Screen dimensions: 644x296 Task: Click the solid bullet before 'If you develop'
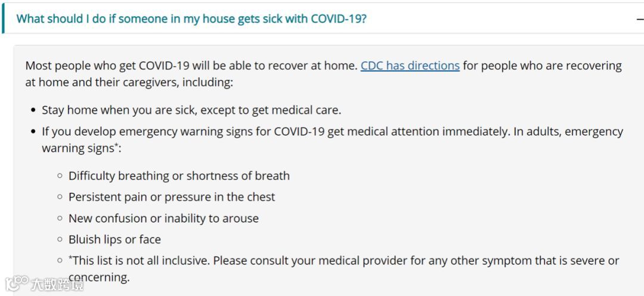[33, 132]
